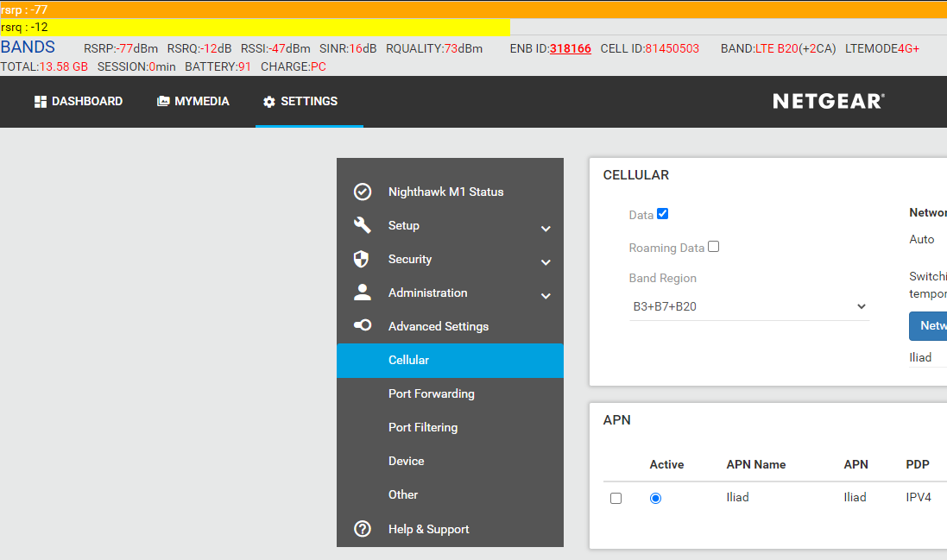Click the CELL ID 81450503 value
Viewport: 947px width, 560px height.
[672, 49]
